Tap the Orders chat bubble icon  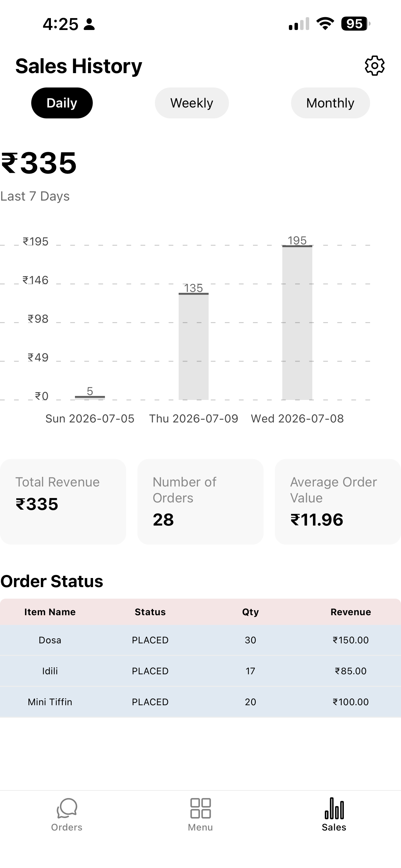tap(67, 808)
